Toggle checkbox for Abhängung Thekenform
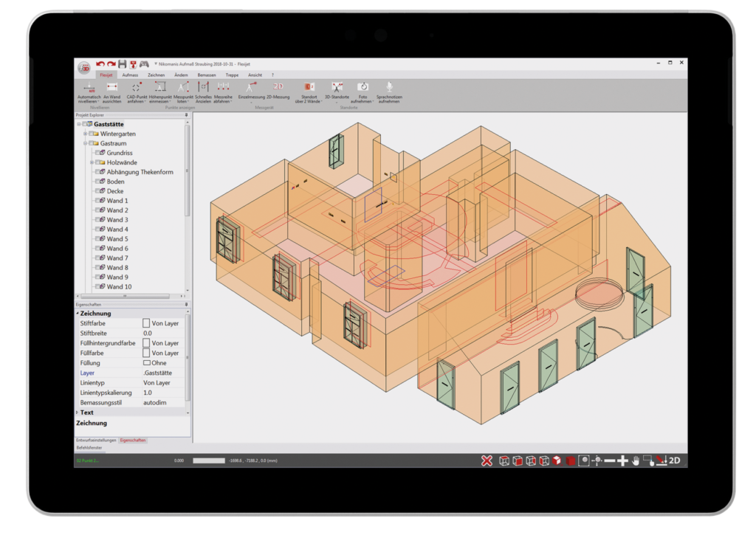 (98, 172)
